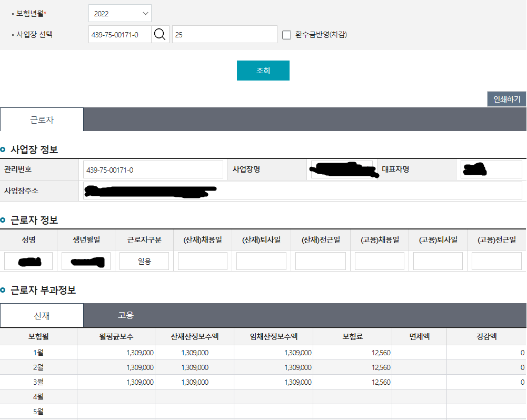Select the 1월 row in the table
Screen dimensions: 527x420
pos(38,353)
